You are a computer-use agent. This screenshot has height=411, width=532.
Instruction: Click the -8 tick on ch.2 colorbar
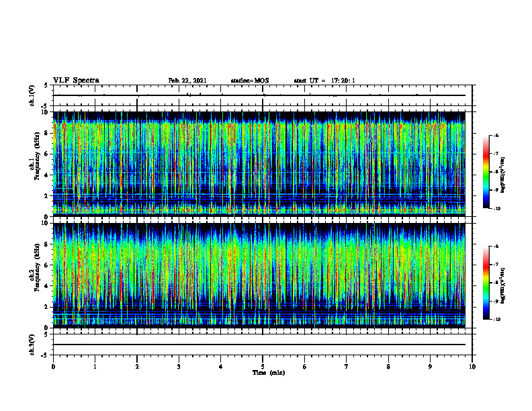pyautogui.click(x=496, y=283)
